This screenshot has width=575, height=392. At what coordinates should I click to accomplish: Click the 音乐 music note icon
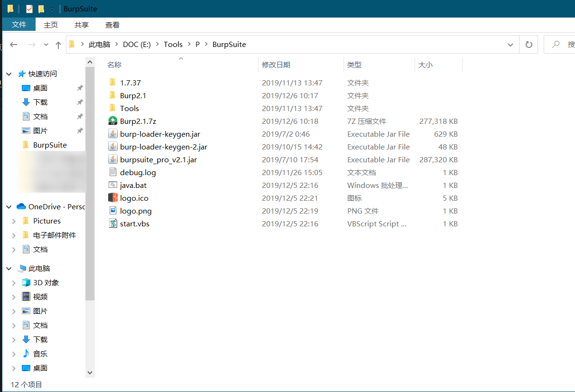pyautogui.click(x=26, y=354)
